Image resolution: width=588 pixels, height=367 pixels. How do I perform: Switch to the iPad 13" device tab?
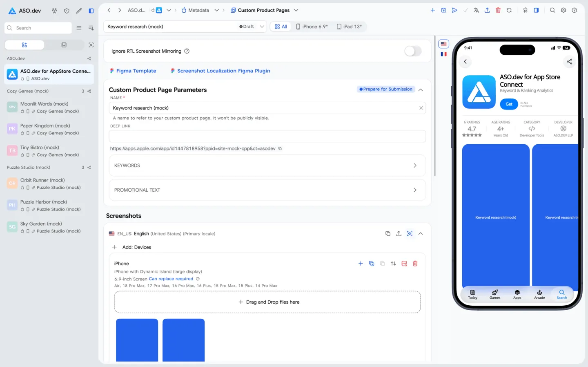point(349,27)
